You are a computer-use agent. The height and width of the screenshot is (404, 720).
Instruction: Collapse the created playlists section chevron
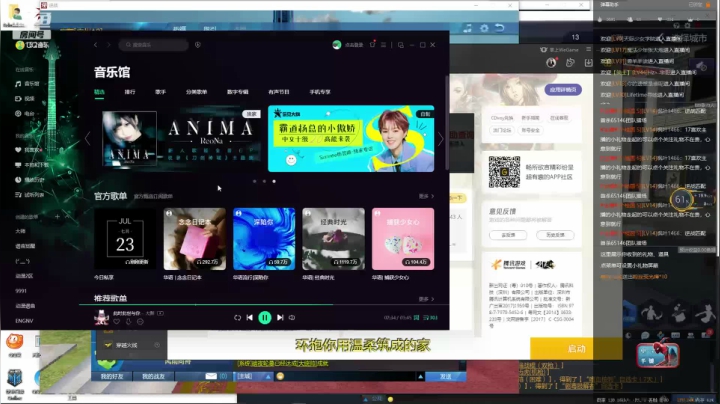pyautogui.click(x=67, y=217)
